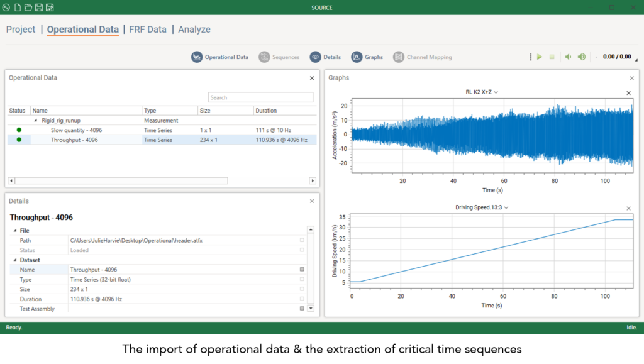This screenshot has width=644, height=364.
Task: Collapse the Dataset section in Details
Action: tap(16, 260)
